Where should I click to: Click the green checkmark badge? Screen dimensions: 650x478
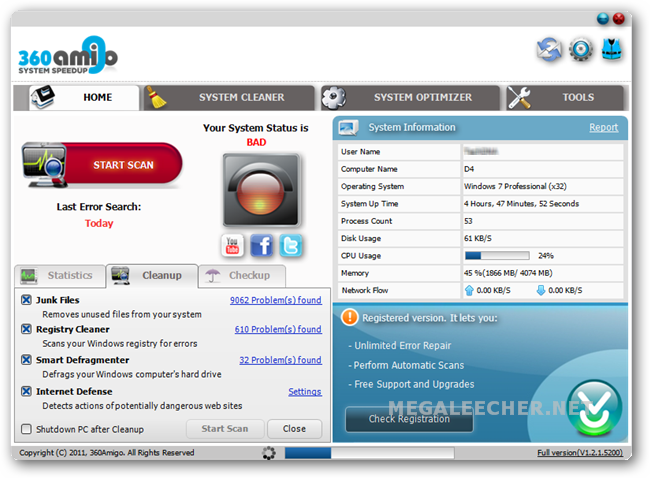tap(594, 408)
